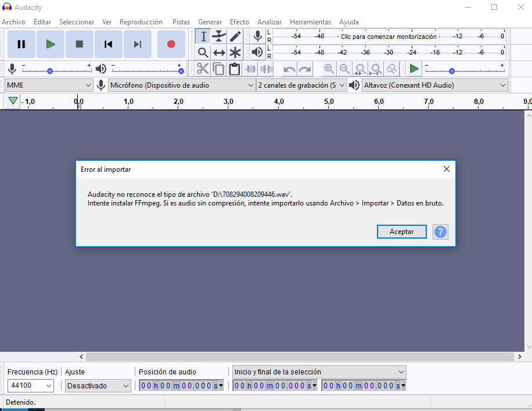Click the playback meter speaker icon
Image resolution: width=532 pixels, height=411 pixels.
[x=257, y=52]
